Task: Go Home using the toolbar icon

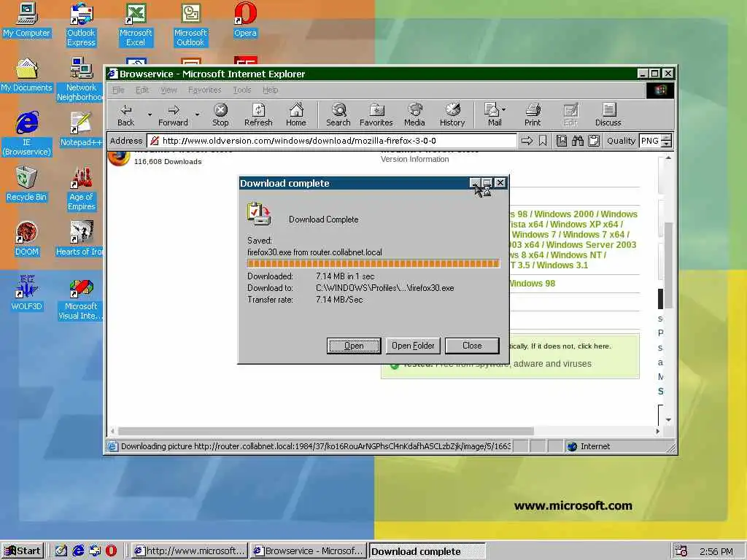Action: pos(296,114)
